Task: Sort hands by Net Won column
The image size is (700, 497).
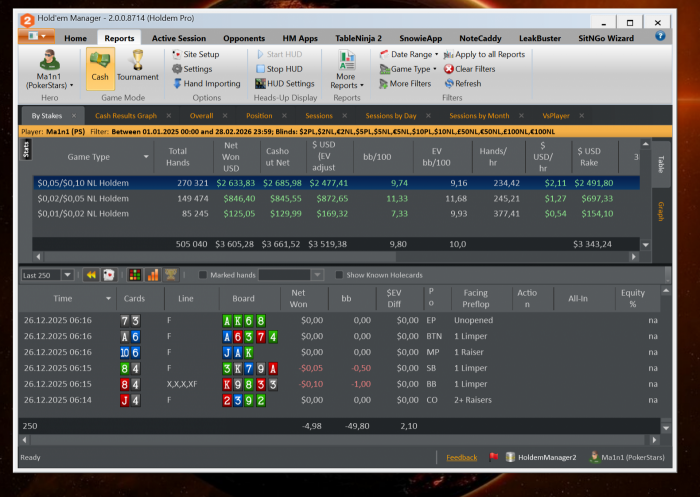Action: coord(298,298)
